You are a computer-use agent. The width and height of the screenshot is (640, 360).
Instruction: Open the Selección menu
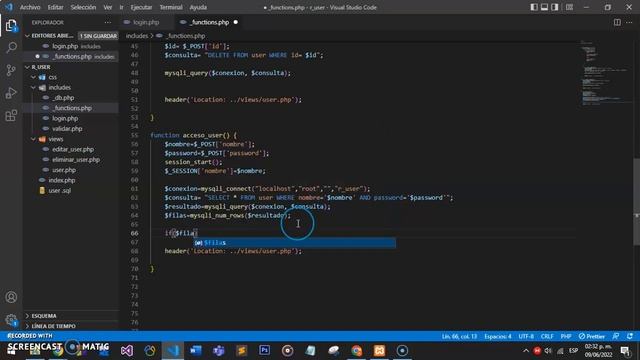pos(83,7)
